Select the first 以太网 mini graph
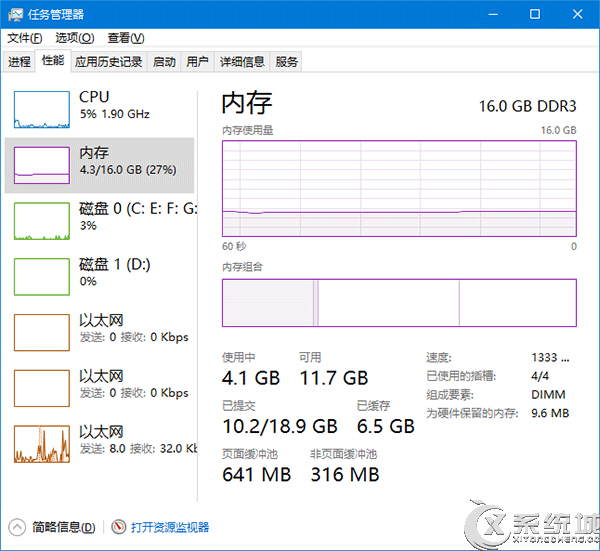The width and height of the screenshot is (600, 551). (x=42, y=333)
